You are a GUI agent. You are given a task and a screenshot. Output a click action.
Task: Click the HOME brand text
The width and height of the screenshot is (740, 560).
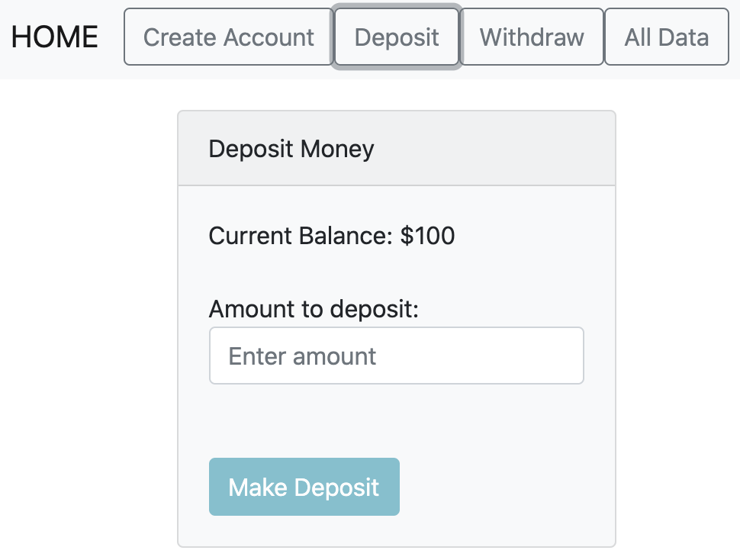[53, 37]
